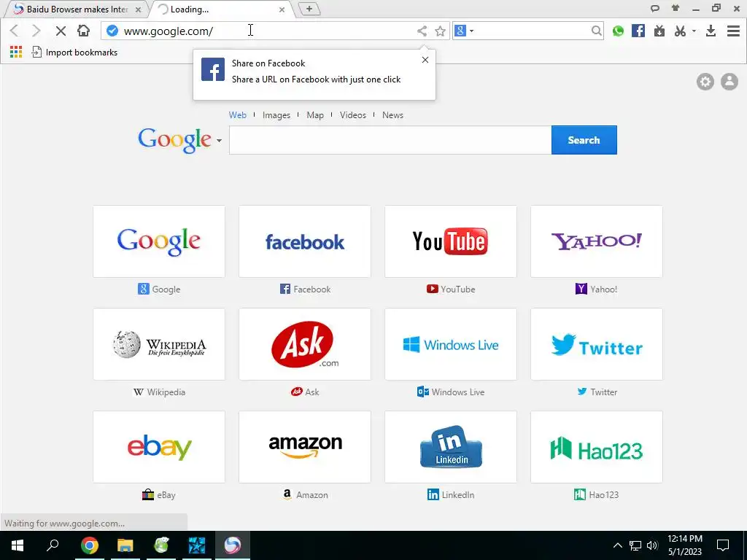Open the Hao123 speed dial tile
747x560 pixels.
[597, 447]
